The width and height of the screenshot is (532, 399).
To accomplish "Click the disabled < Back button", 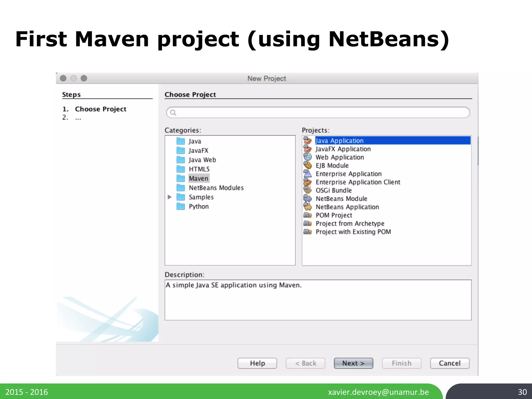I will pos(305,363).
